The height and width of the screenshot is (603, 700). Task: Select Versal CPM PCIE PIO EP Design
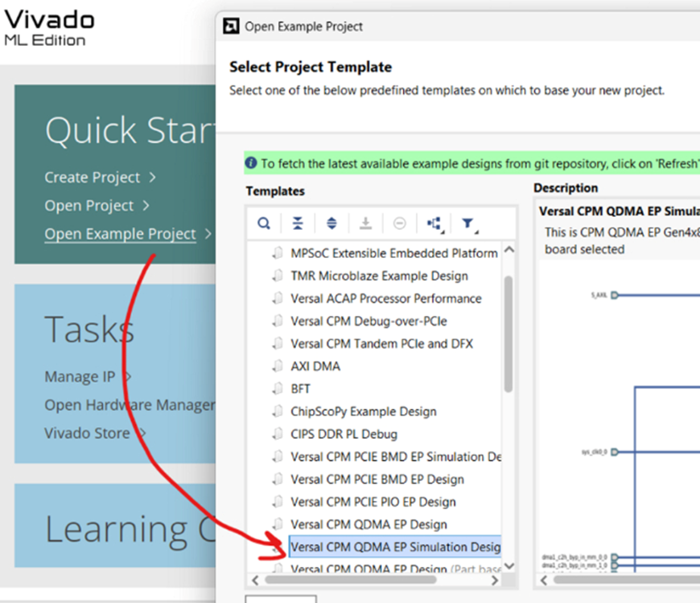[373, 502]
